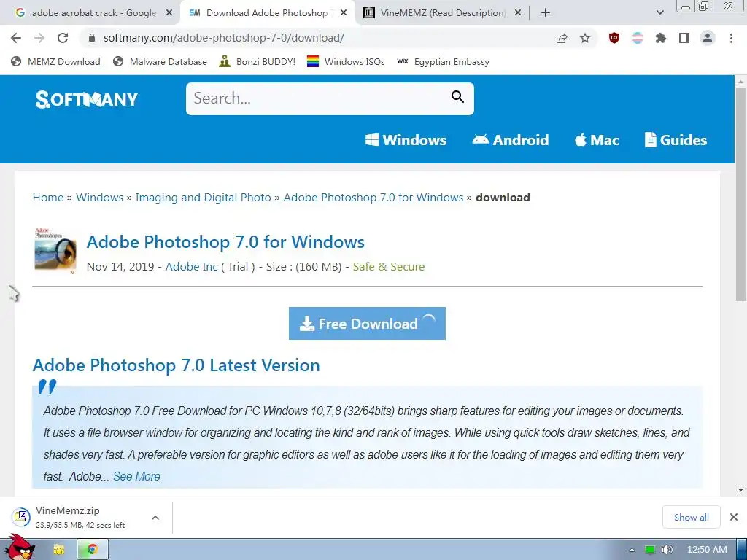Click the striped flag extension icon
The width and height of the screenshot is (747, 560).
point(638,38)
